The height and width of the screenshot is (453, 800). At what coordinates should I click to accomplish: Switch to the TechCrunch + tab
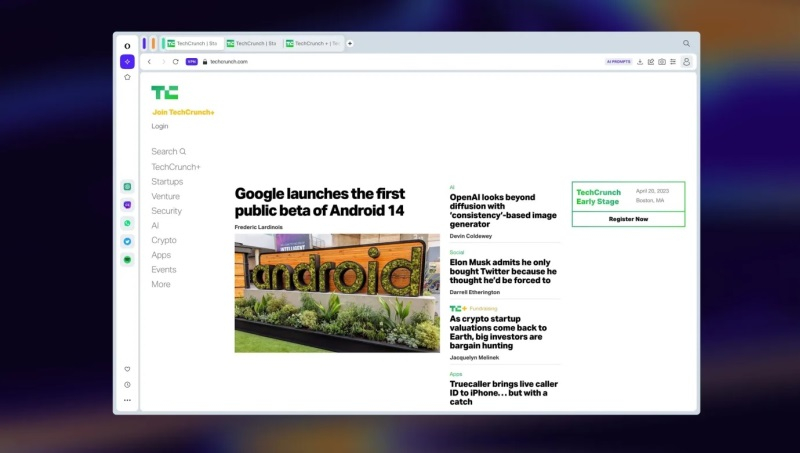pyautogui.click(x=312, y=43)
